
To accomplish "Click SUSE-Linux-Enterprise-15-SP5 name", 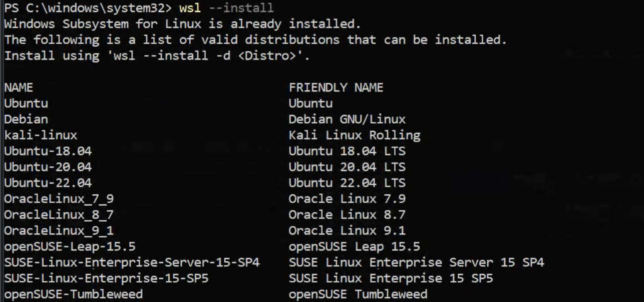I will click(106, 278).
